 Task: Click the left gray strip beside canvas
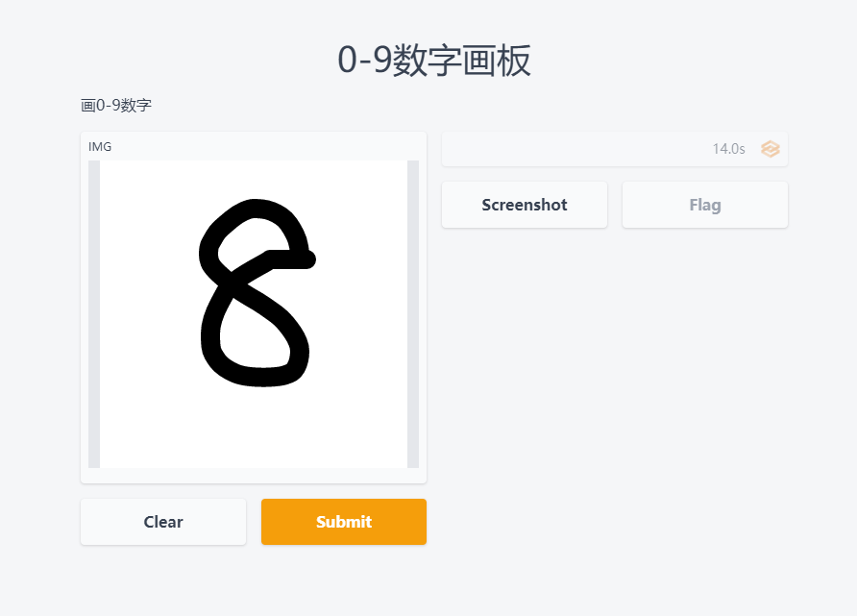94,314
